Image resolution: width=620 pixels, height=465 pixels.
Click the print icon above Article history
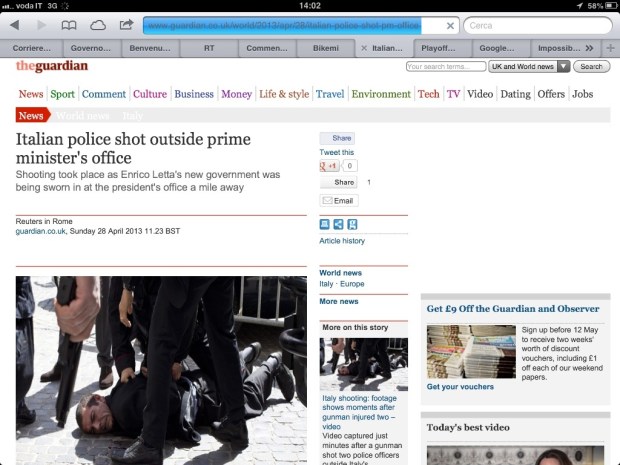324,225
